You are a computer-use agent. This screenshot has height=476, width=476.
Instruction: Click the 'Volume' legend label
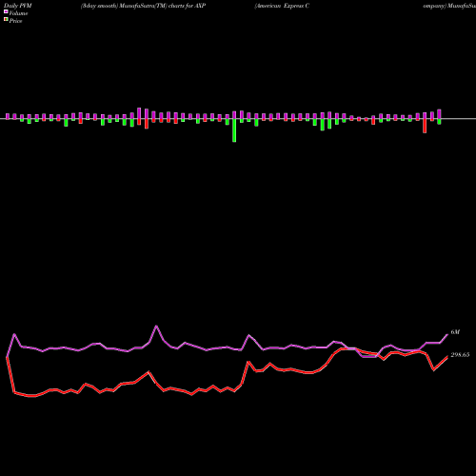(18, 13)
